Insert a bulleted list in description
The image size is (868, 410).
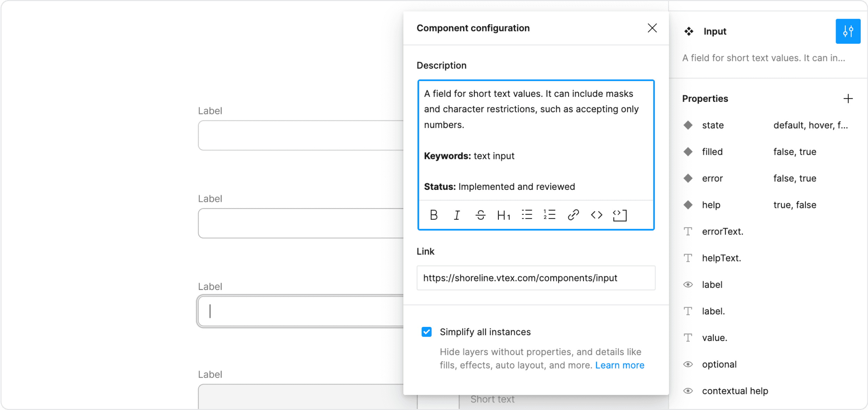click(527, 215)
